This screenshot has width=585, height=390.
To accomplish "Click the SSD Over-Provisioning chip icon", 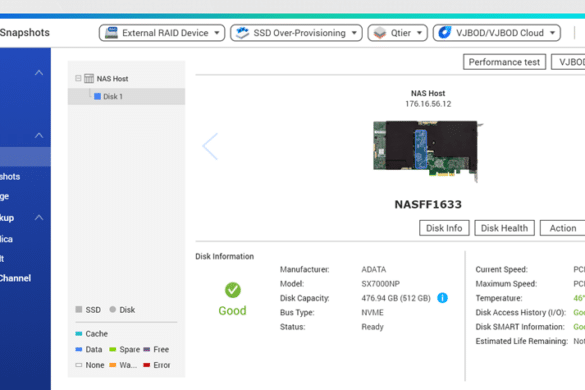I will (243, 33).
